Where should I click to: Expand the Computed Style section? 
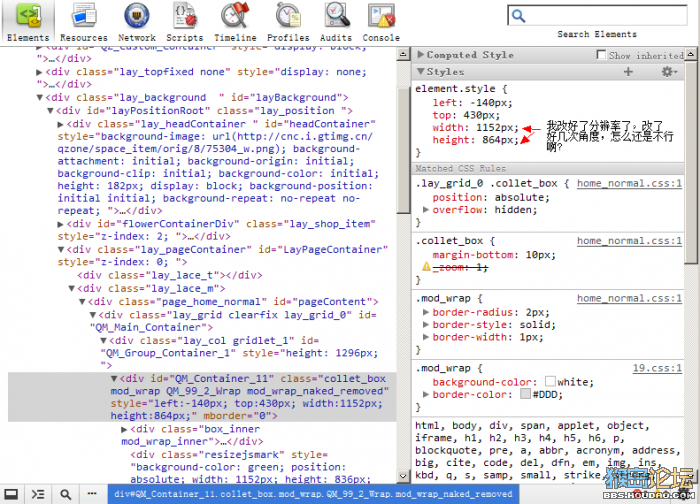tap(420, 54)
